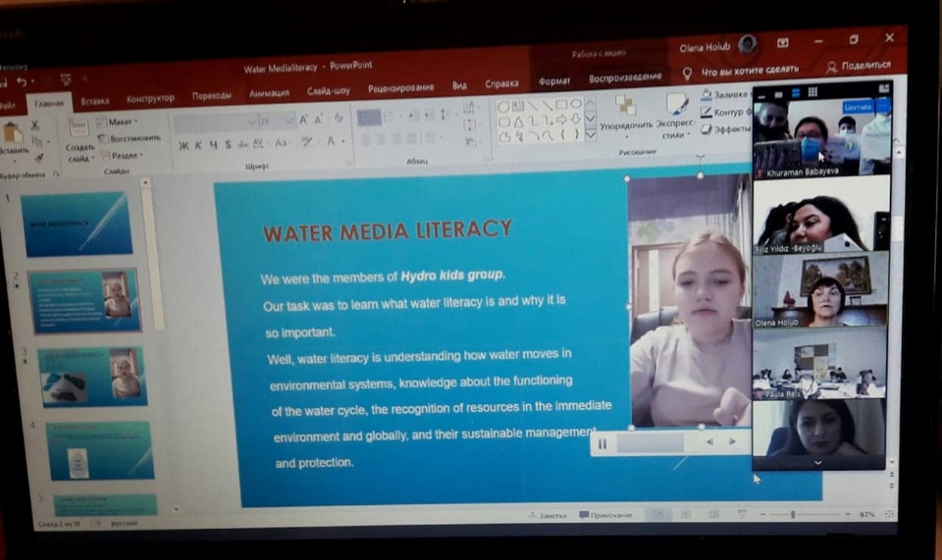
Task: Toggle Underline (Ч) formatting
Action: (213, 145)
